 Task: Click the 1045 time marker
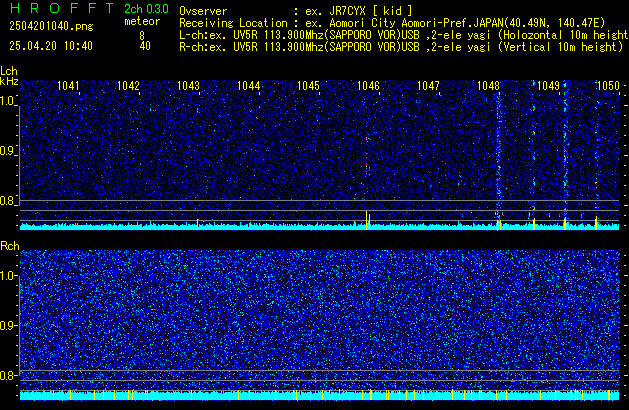click(x=308, y=86)
